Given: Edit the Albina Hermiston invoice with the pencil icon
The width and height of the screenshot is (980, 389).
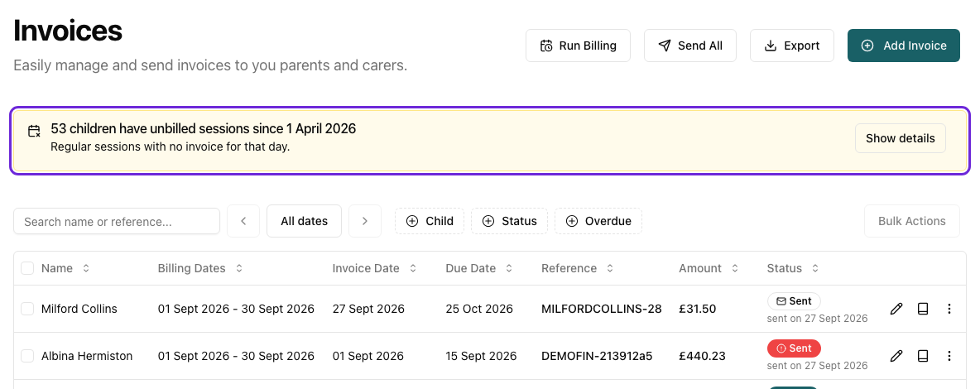Looking at the screenshot, I should 896,356.
